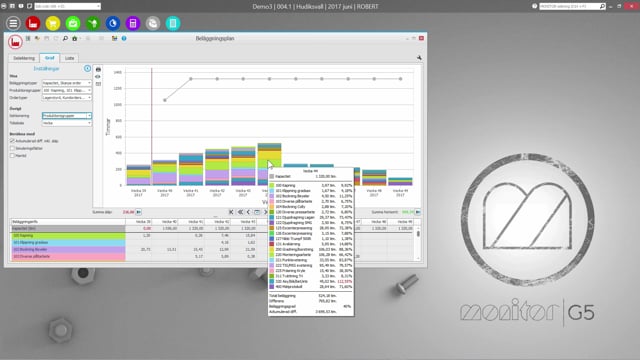Select the 101 light blue row
640x360 pixels.
[x=68, y=242]
